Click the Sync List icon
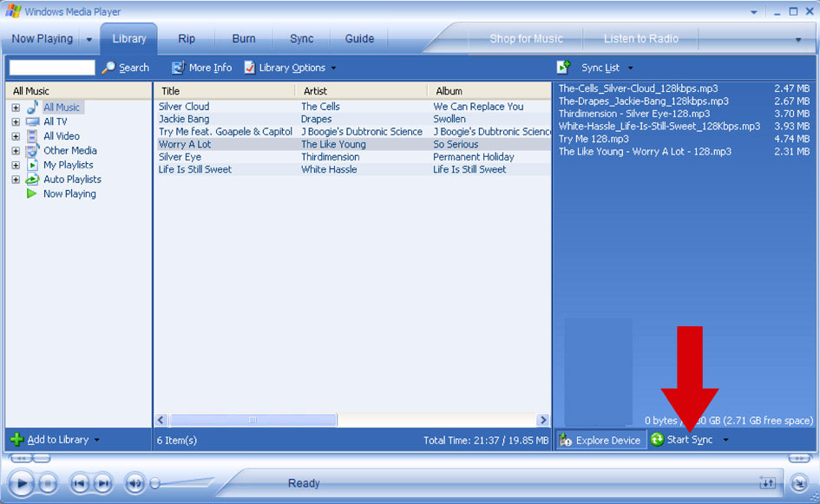 (x=563, y=67)
